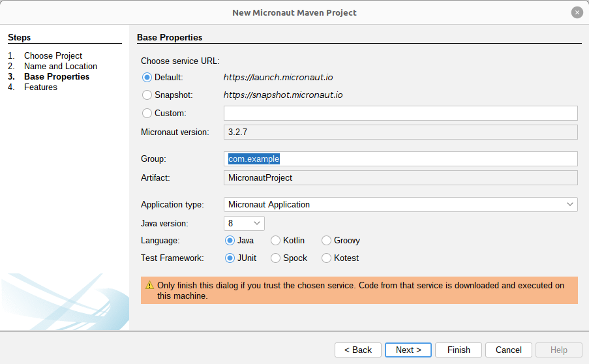Click the Help button
Screen dimensions: 589x364
[x=558, y=350]
